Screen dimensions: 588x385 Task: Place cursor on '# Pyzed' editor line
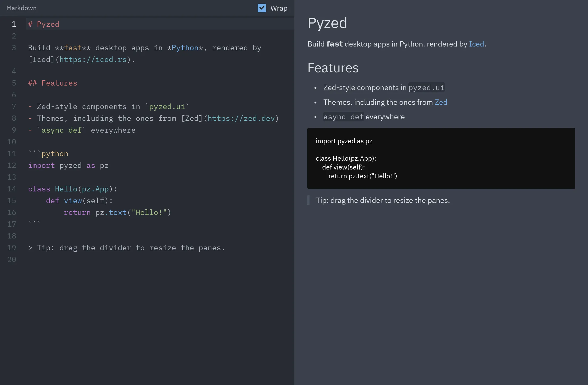[x=160, y=24]
